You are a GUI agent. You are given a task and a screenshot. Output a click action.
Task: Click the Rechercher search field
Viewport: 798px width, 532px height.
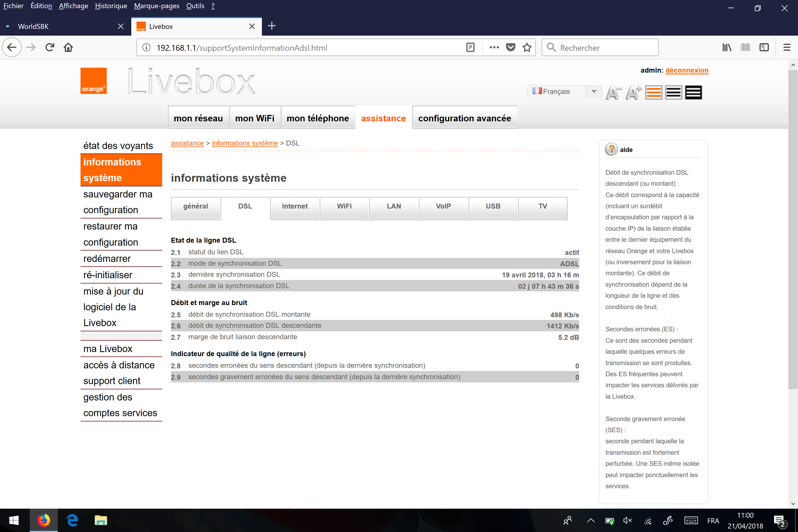604,48
